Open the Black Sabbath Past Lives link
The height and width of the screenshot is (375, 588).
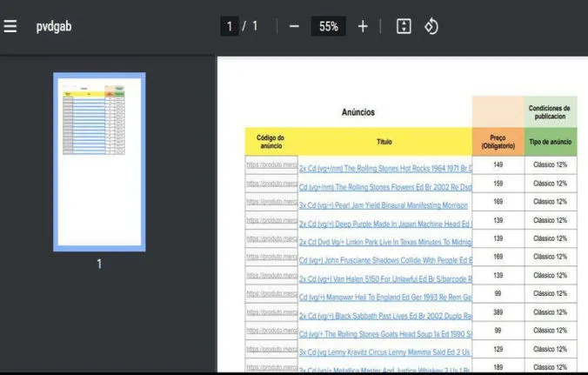[384, 315]
